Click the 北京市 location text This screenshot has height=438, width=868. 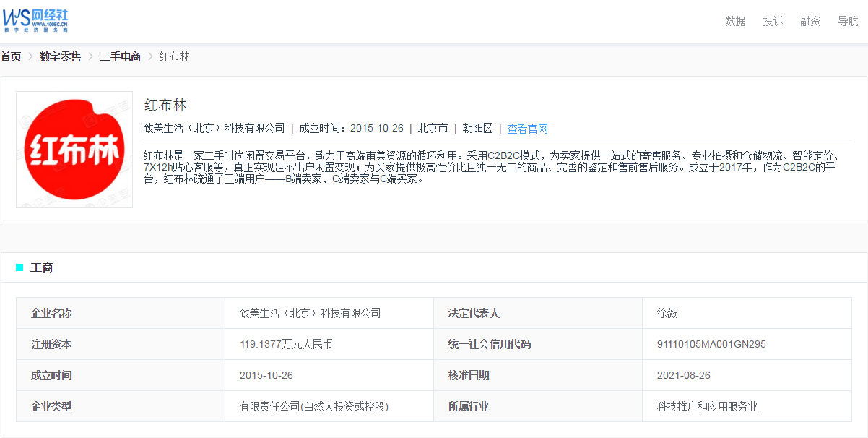pos(433,128)
